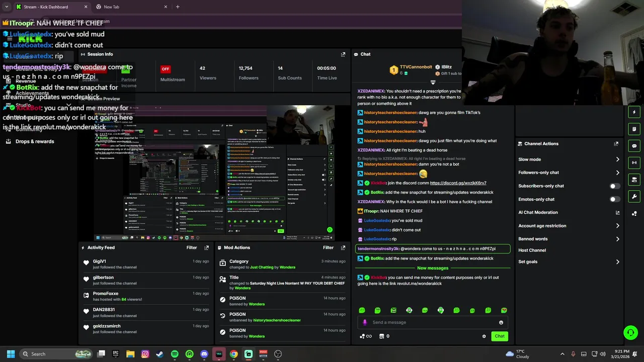Click TTVCannonbolt username in gift banner
This screenshot has height=362, width=644.
coord(416,67)
